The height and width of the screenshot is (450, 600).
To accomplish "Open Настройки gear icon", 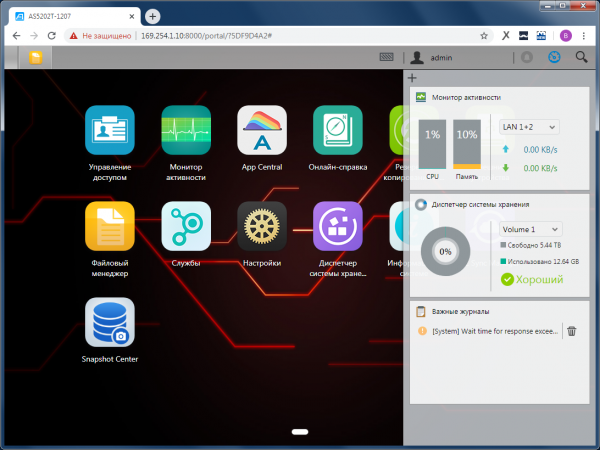I will [x=261, y=226].
